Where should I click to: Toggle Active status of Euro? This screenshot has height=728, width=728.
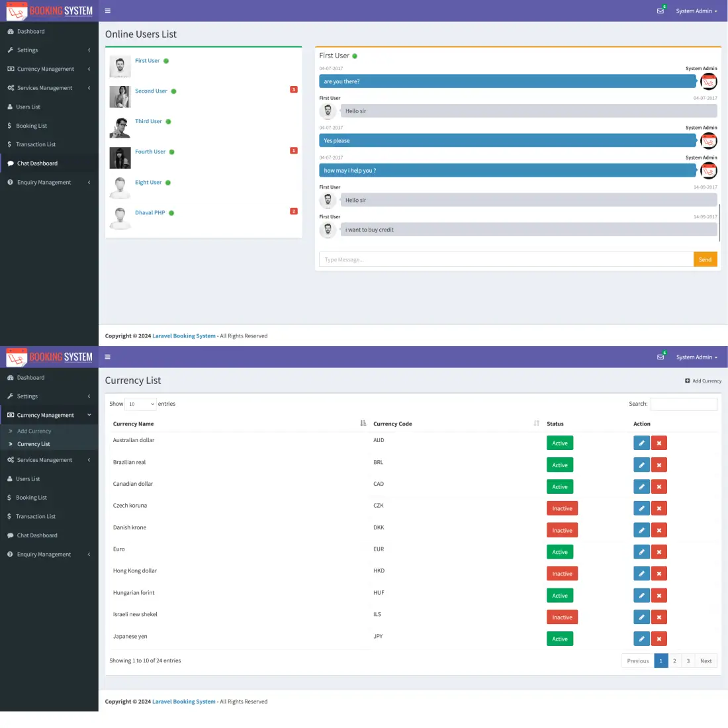(x=559, y=552)
